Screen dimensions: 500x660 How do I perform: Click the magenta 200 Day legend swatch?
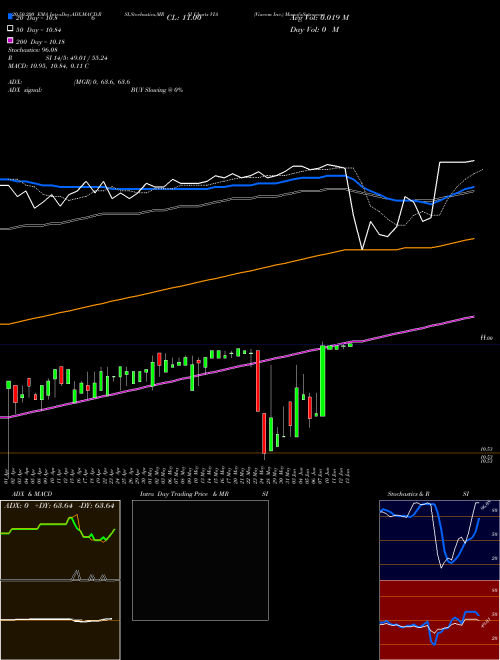click(11, 40)
